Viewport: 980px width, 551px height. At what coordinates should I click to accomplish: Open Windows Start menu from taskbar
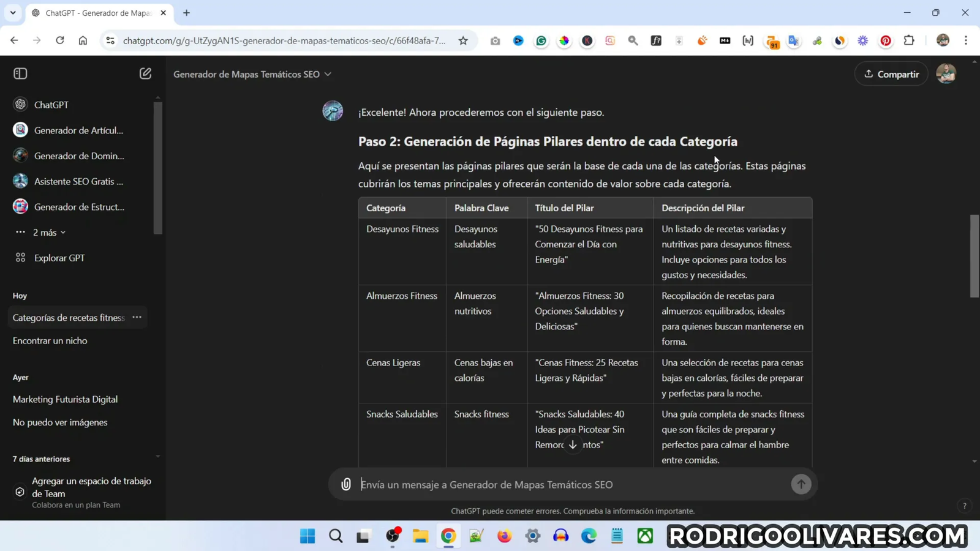pyautogui.click(x=307, y=536)
